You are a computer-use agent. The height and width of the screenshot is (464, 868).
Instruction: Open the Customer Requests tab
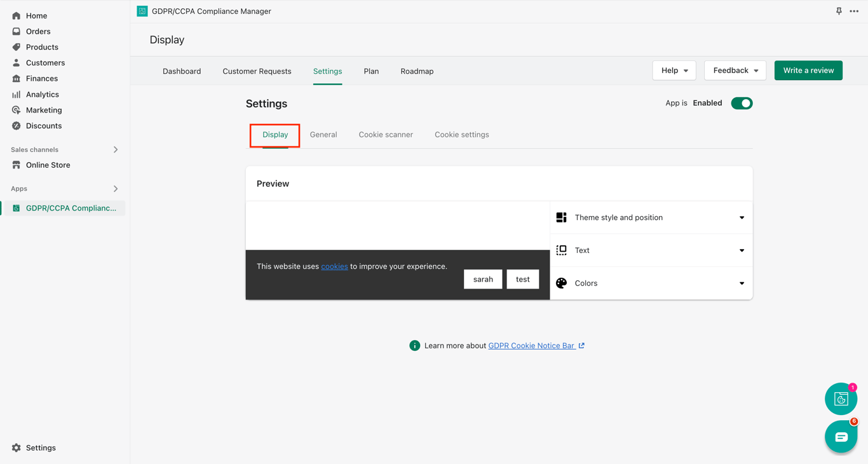[x=257, y=71]
